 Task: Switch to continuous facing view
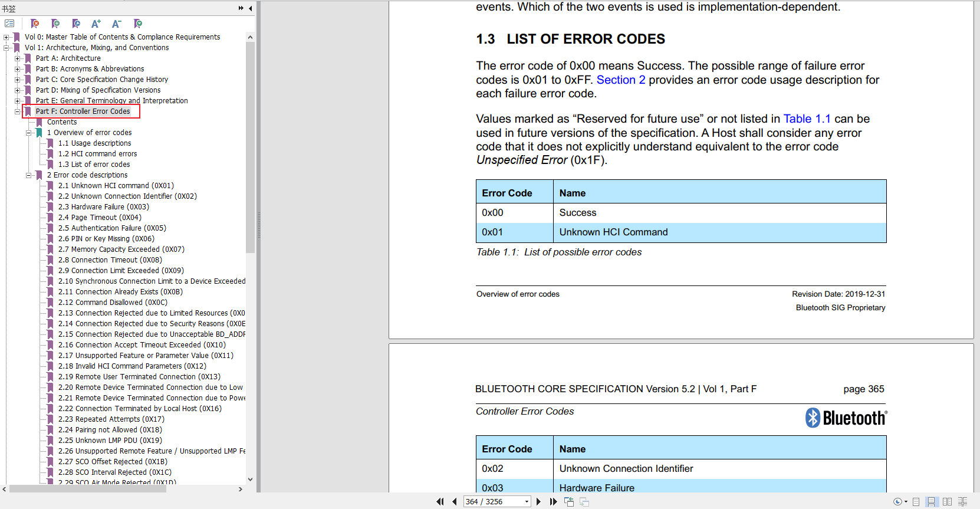962,502
